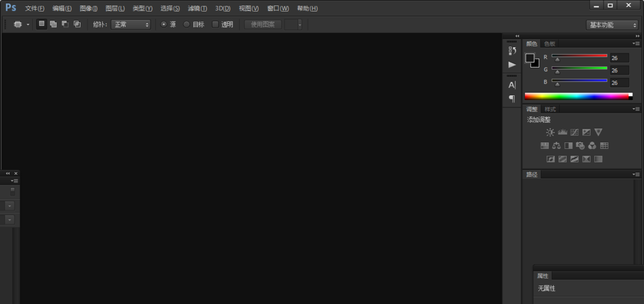Add a Brightness/Contrast adjustment
The image size is (644, 304).
[550, 132]
